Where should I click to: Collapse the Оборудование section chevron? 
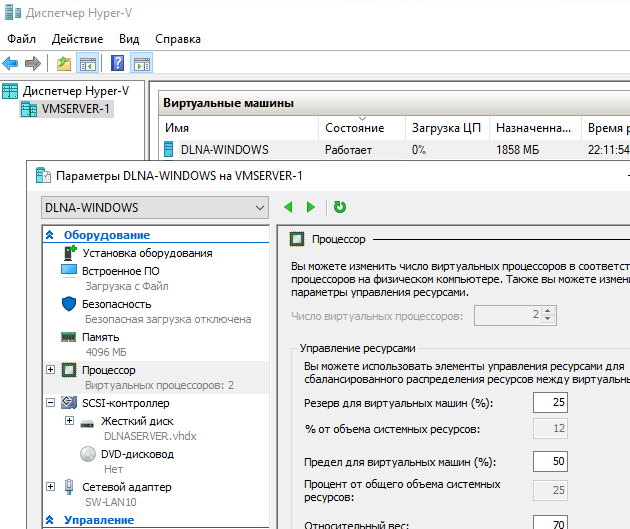50,235
